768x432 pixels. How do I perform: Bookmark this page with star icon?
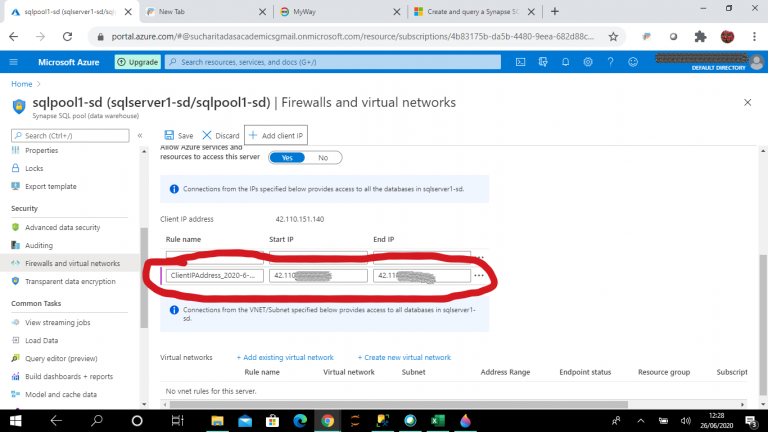click(x=613, y=37)
